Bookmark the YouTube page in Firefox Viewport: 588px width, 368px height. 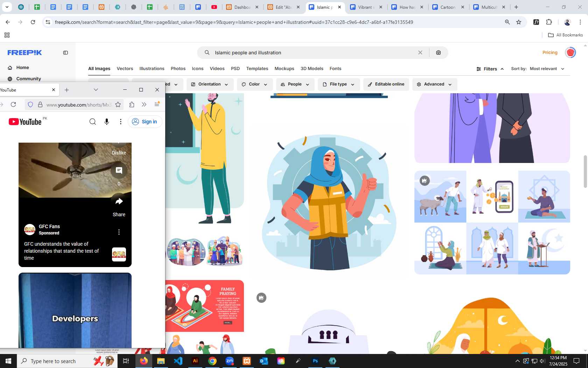point(118,104)
